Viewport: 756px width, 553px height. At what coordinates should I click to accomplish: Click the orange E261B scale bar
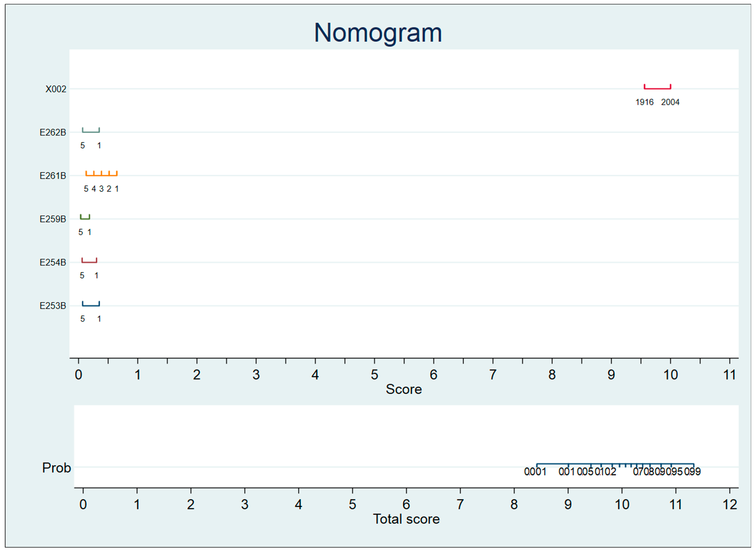point(101,175)
